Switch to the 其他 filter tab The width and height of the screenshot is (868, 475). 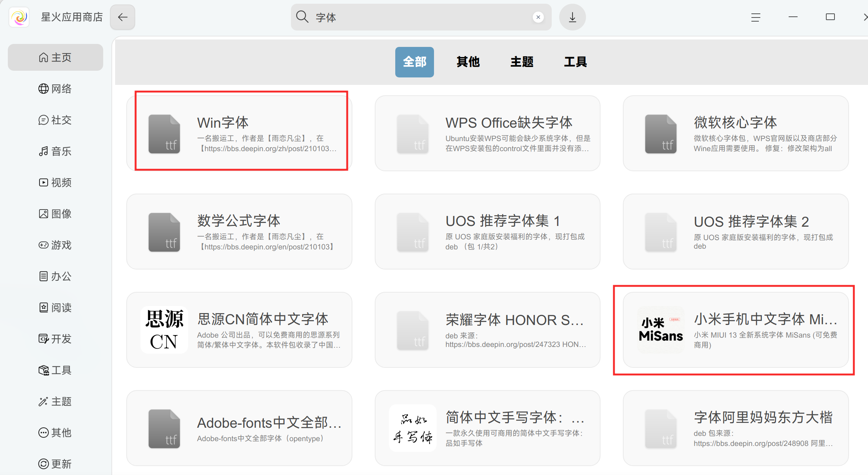pos(468,62)
